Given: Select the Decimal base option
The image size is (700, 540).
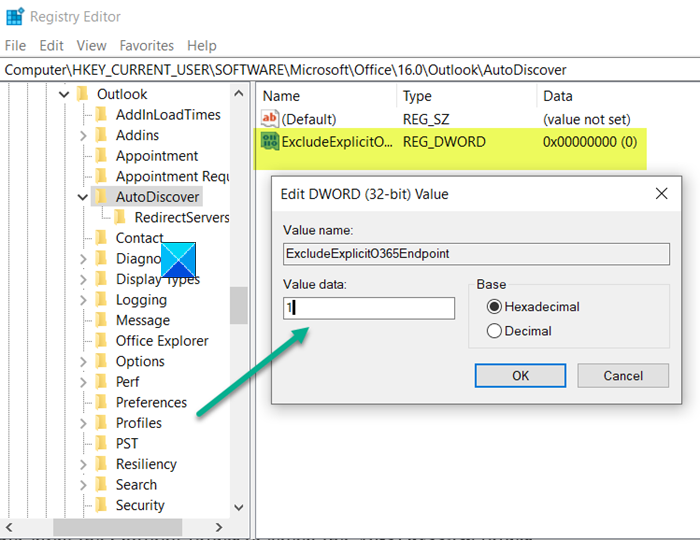Looking at the screenshot, I should pyautogui.click(x=494, y=331).
